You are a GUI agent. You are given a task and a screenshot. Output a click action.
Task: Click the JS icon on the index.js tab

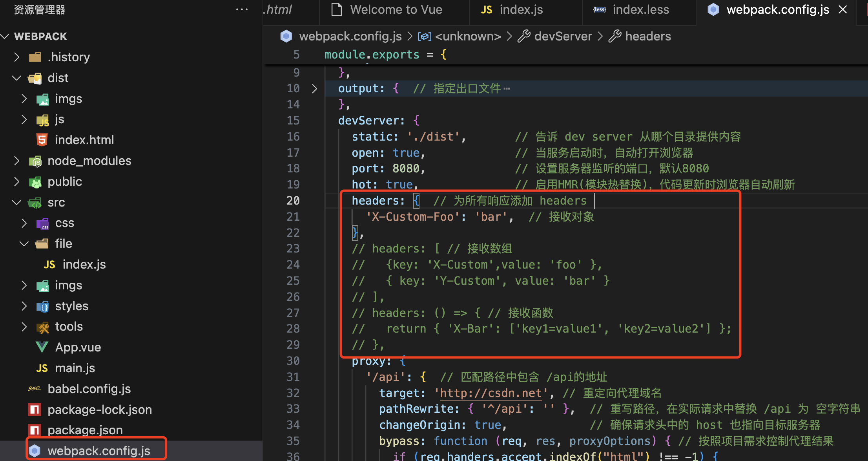487,9
